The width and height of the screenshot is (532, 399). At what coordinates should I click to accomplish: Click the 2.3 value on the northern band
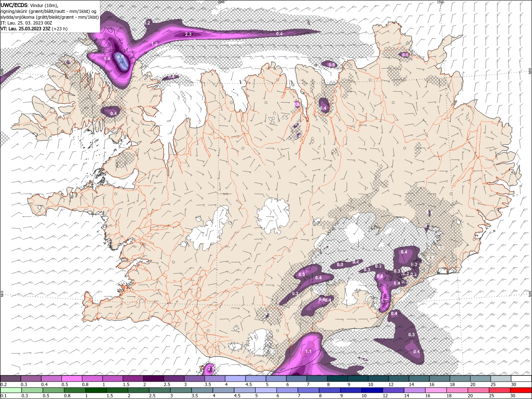coord(188,34)
